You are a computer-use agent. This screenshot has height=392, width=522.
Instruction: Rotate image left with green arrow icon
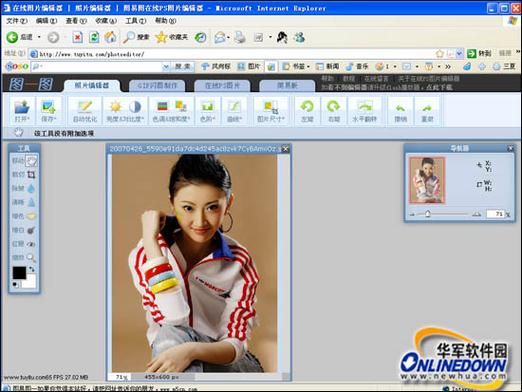[307, 107]
